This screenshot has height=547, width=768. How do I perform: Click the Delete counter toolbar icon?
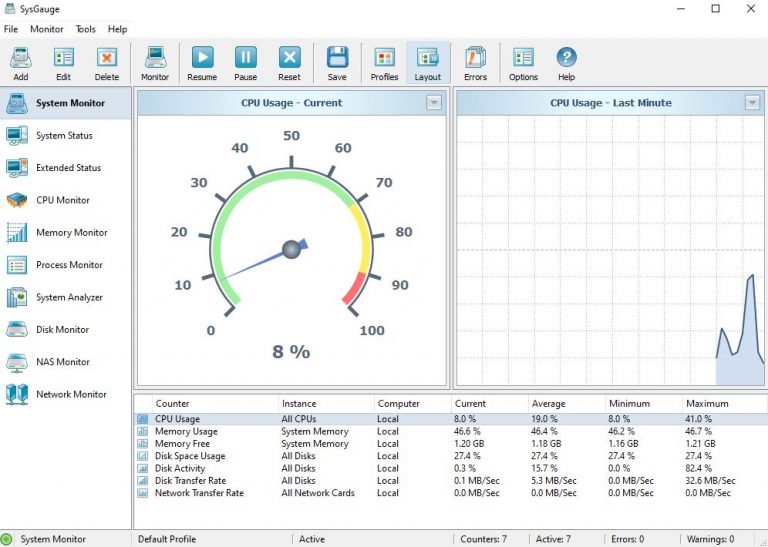coord(107,63)
